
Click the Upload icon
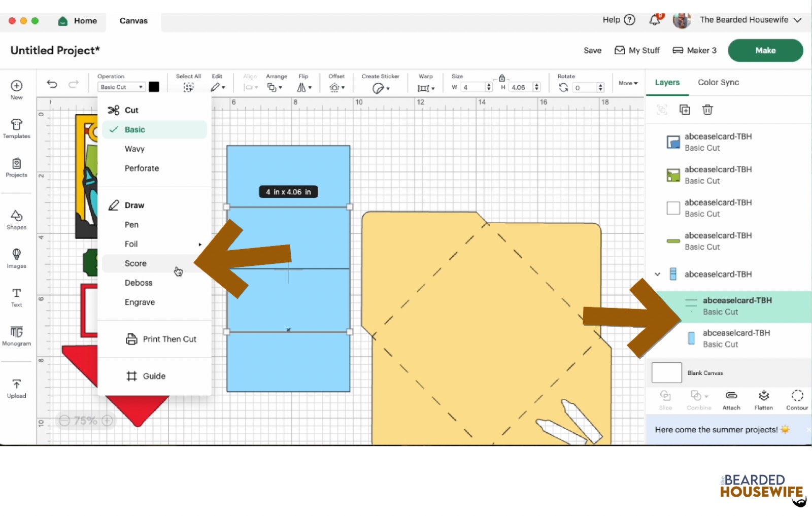(x=16, y=388)
